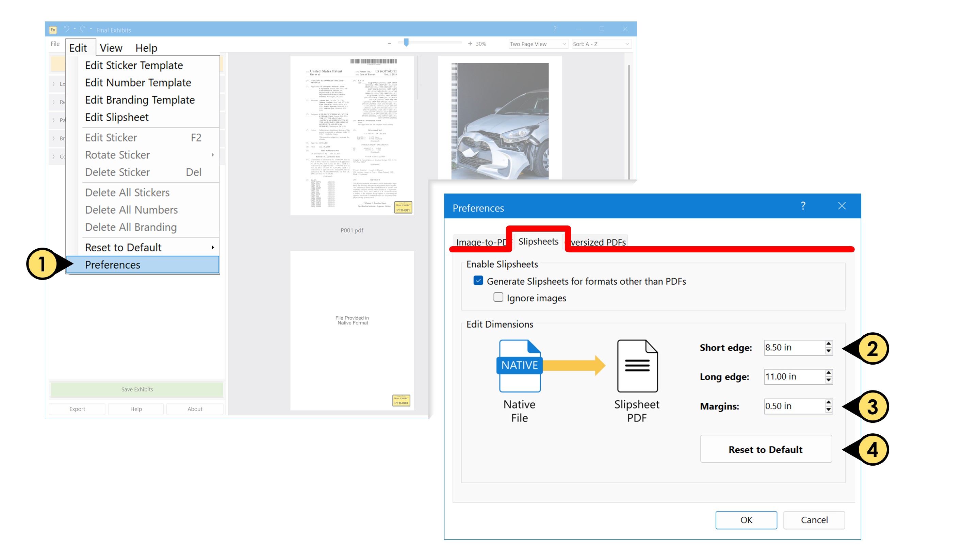Confirm Preferences with OK
980x551 pixels.
(x=746, y=520)
